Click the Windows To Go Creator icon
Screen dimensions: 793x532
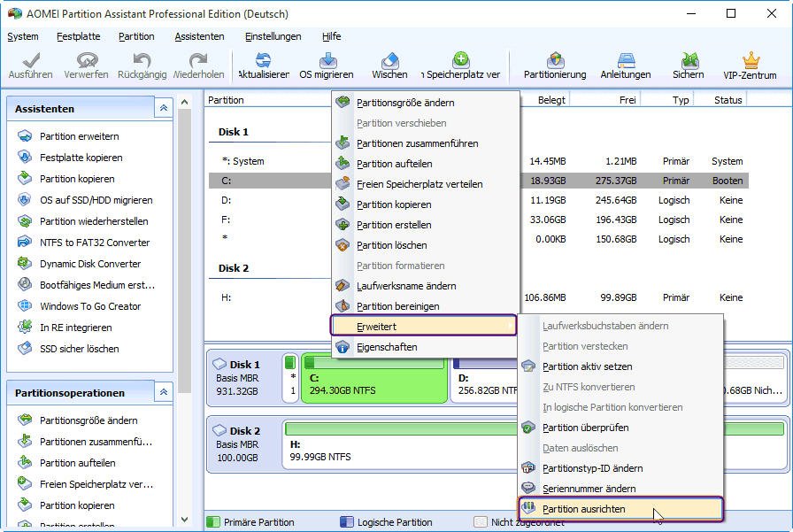[x=25, y=306]
